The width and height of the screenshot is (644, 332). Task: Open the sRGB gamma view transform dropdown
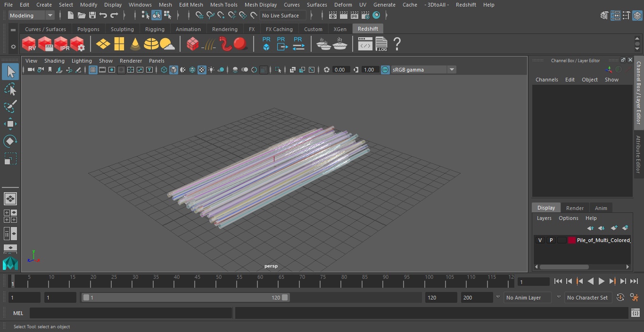[423, 70]
